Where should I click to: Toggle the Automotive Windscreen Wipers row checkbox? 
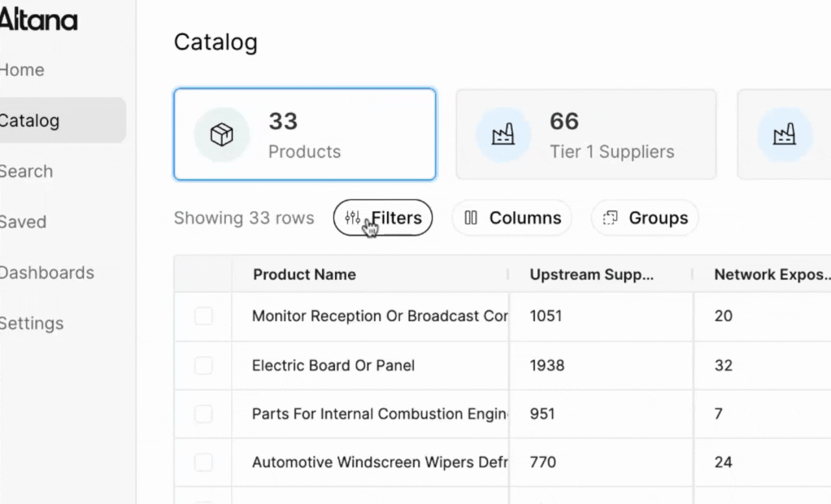tap(204, 462)
